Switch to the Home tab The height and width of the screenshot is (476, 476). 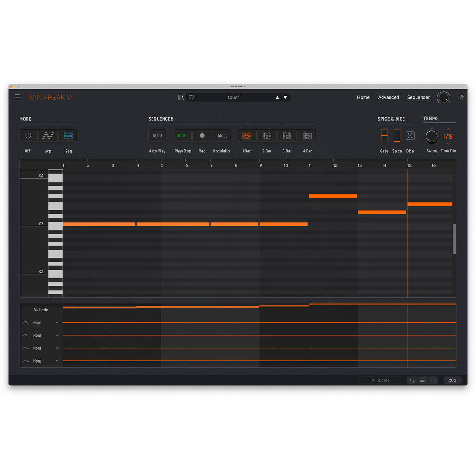tap(363, 97)
